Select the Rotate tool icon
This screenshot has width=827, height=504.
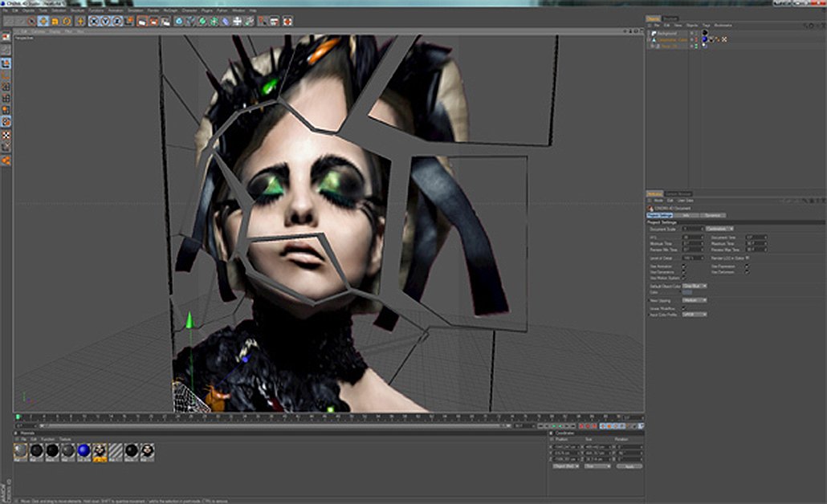66,21
